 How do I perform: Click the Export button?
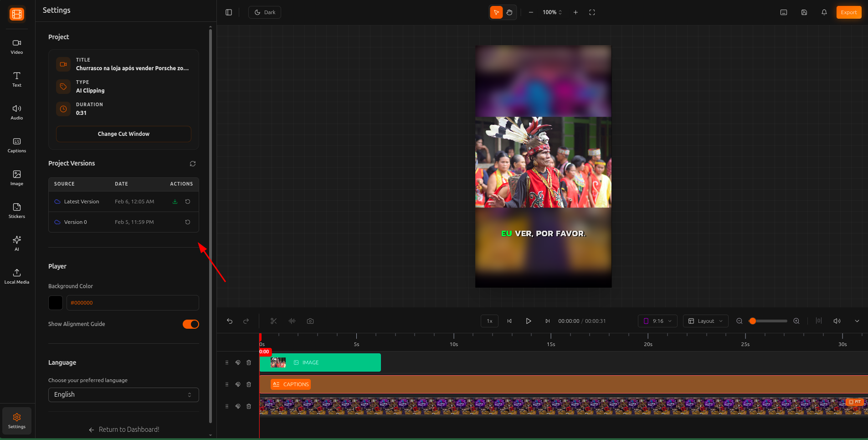tap(848, 12)
